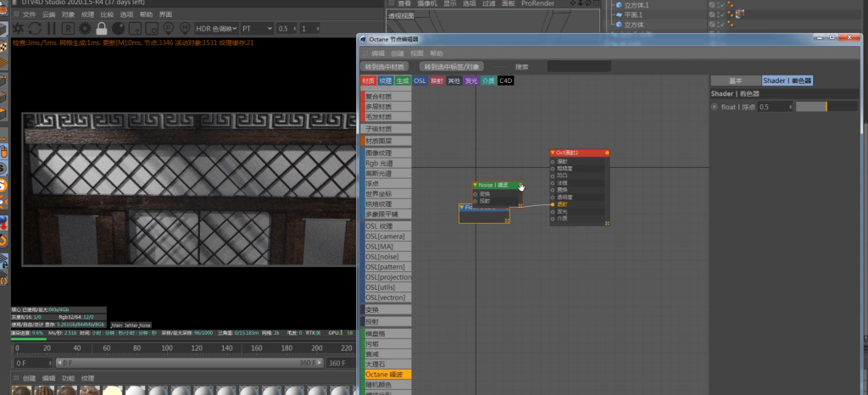Screen dimensions: 868x395
Task: Click the 投射 input port on Noise node
Action: tap(475, 202)
